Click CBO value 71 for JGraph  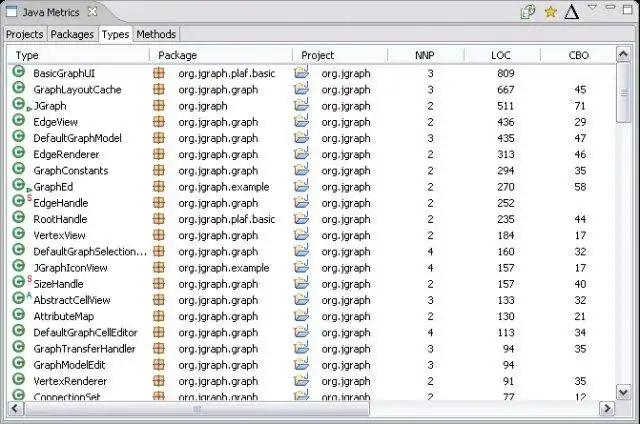pos(580,106)
